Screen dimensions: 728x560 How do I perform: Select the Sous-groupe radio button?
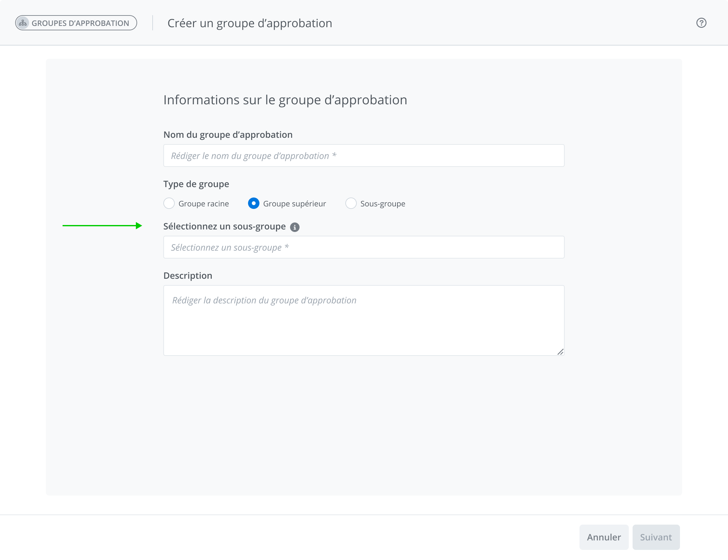point(351,203)
